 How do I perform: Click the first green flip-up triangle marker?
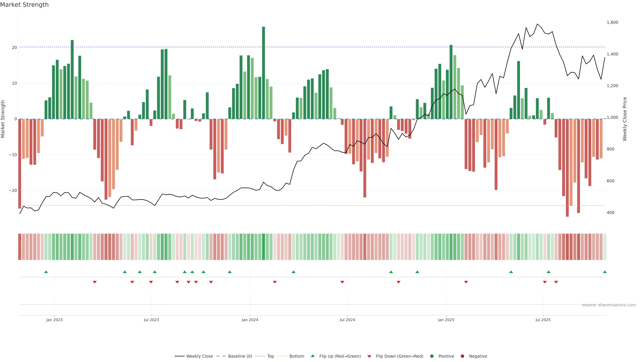click(x=46, y=272)
